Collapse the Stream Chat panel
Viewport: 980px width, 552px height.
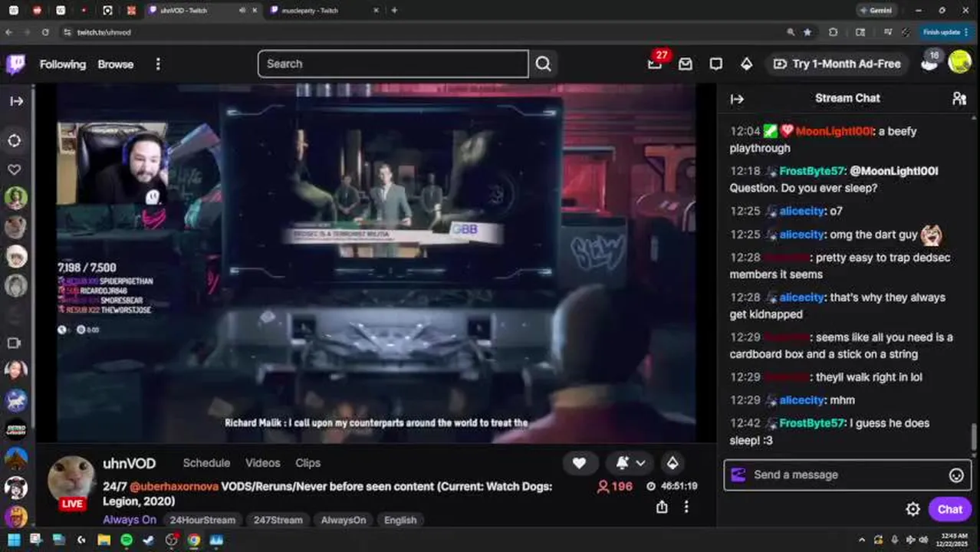pos(737,99)
